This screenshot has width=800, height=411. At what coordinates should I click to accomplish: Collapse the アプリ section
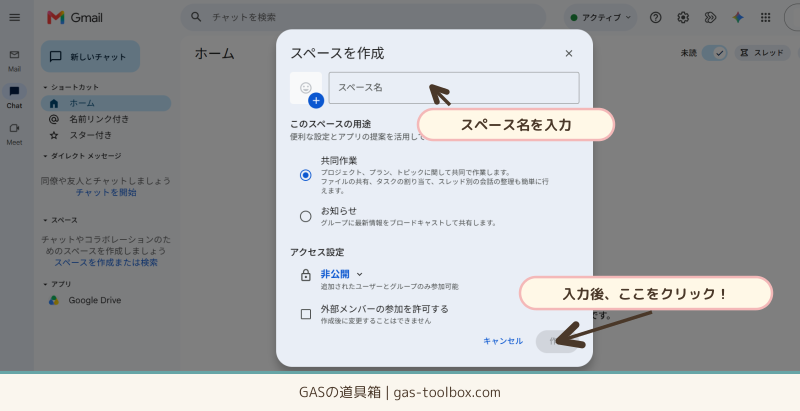[57, 284]
